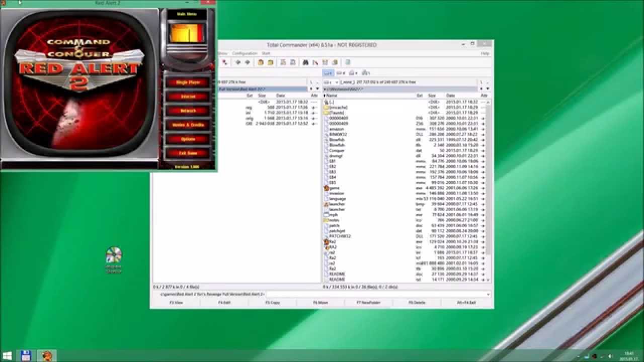Image resolution: width=644 pixels, height=362 pixels.
Task: Click the system tray clock
Action: pyautogui.click(x=629, y=355)
